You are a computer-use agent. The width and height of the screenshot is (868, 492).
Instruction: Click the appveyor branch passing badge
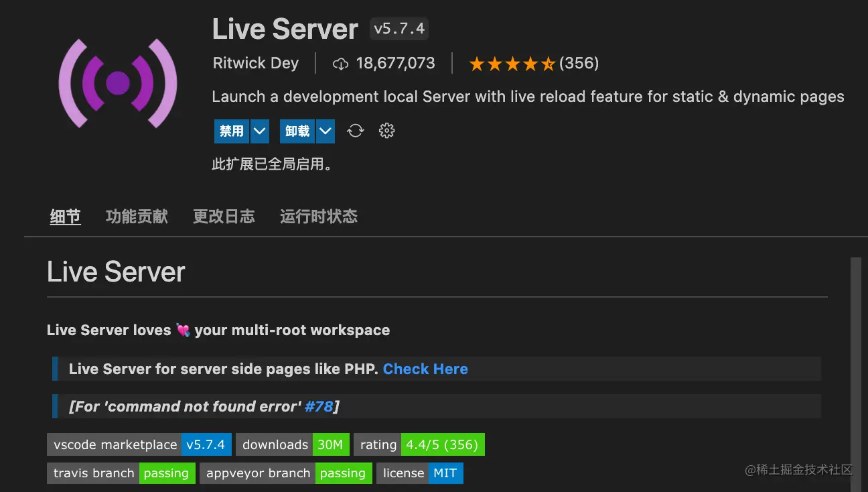tap(286, 473)
